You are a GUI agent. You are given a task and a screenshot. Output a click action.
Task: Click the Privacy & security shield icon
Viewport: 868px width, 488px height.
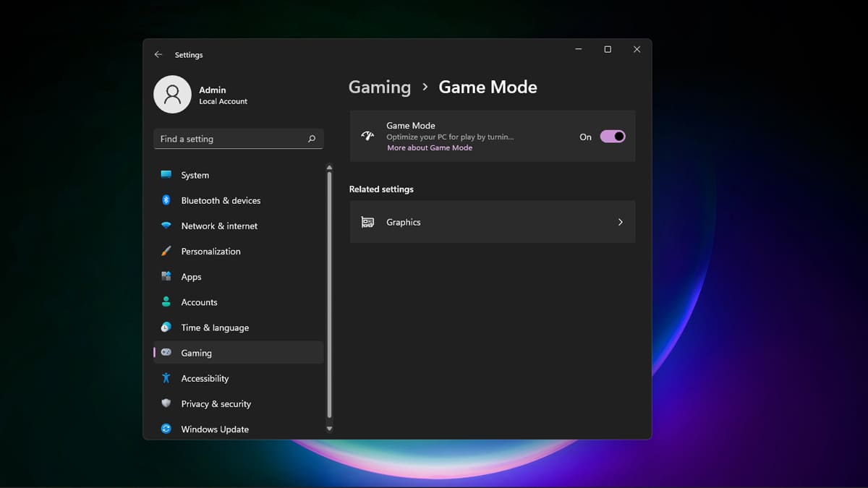click(168, 403)
